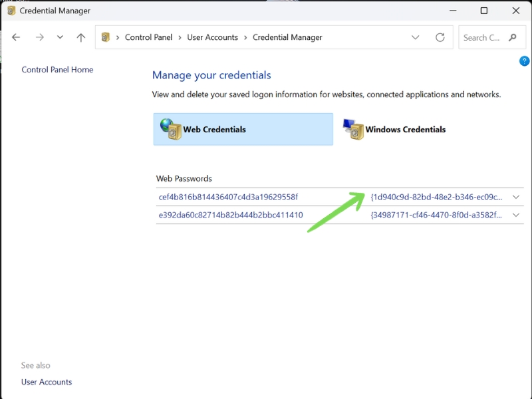The height and width of the screenshot is (399, 532).
Task: Click the forward navigation arrow
Action: [40, 37]
